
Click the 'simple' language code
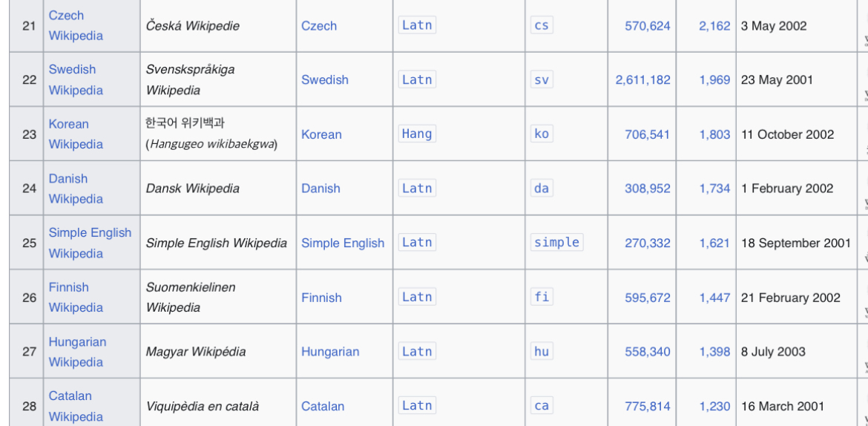point(556,242)
